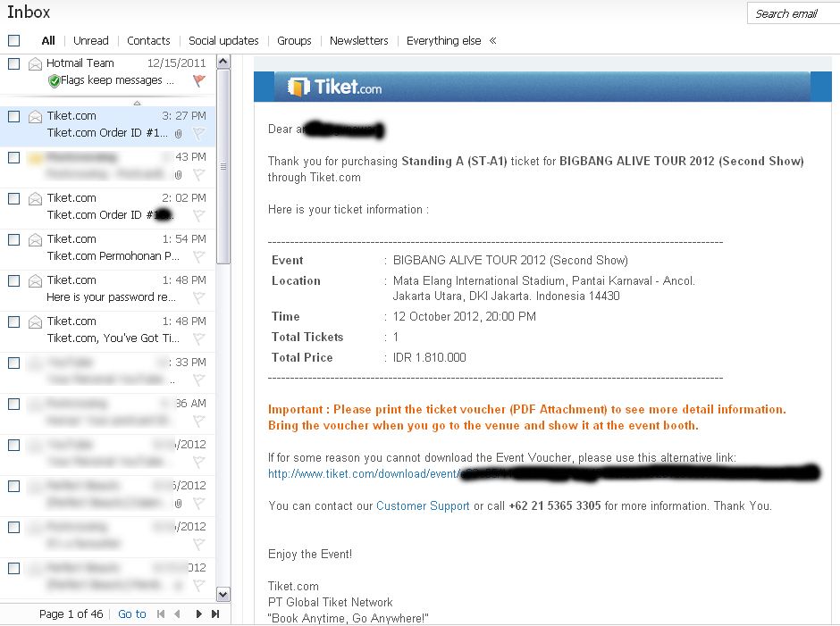Check the blurred 33 PM email checkbox
840x626 pixels.
coord(14,363)
